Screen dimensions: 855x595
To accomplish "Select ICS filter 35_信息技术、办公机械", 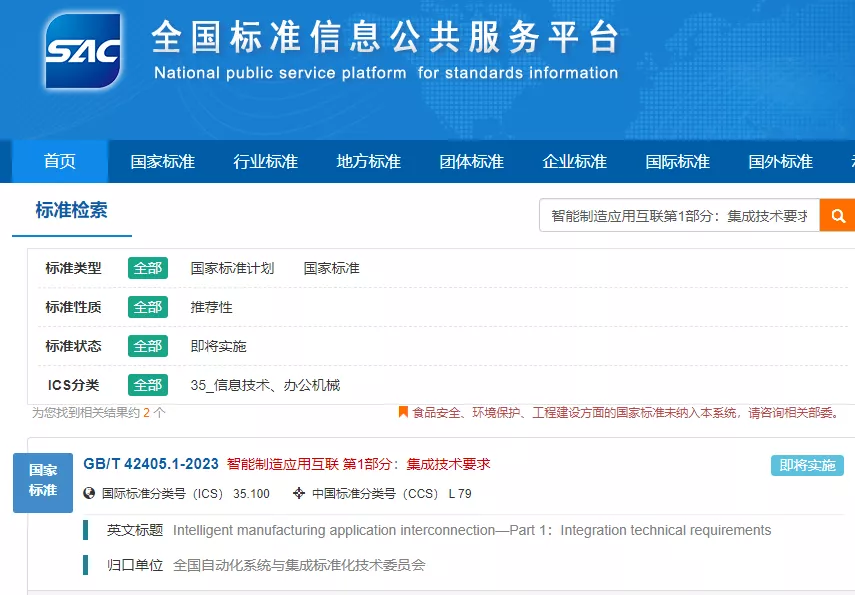I will point(265,385).
